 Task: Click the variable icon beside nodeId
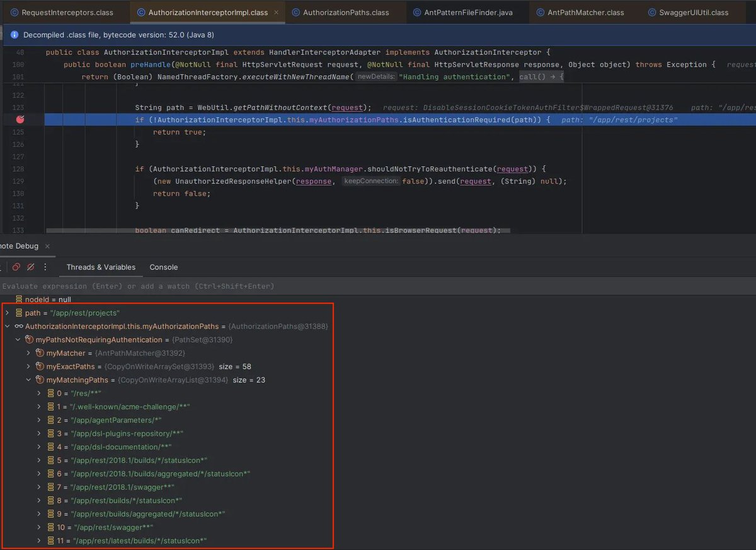click(x=19, y=300)
